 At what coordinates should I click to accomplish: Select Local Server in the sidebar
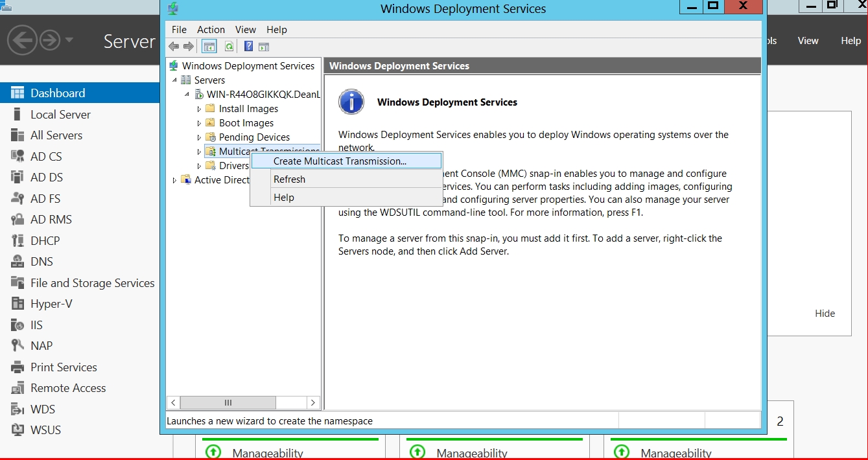point(60,115)
